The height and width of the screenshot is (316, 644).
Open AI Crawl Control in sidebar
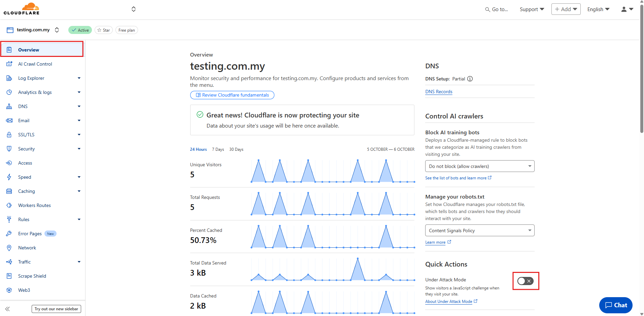[35, 64]
